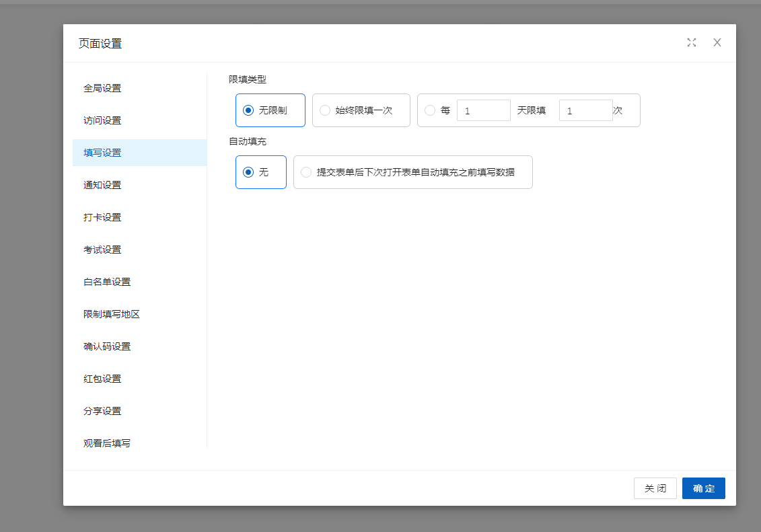Select the 无限制 radio option
Viewport: 761px width, 532px height.
coord(248,110)
